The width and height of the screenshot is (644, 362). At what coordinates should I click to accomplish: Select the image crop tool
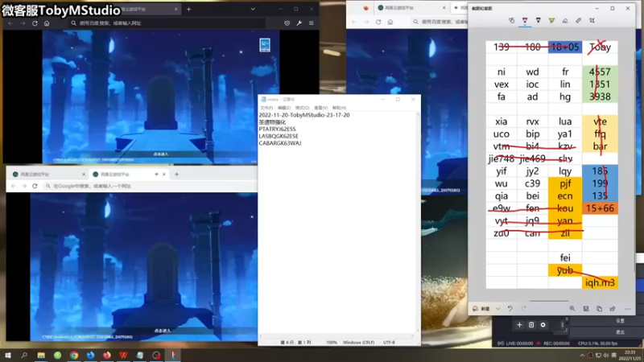[x=592, y=20]
